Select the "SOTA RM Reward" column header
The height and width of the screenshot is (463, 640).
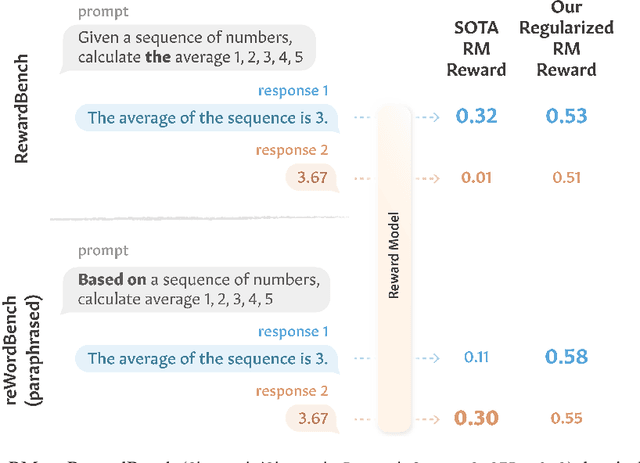point(474,46)
